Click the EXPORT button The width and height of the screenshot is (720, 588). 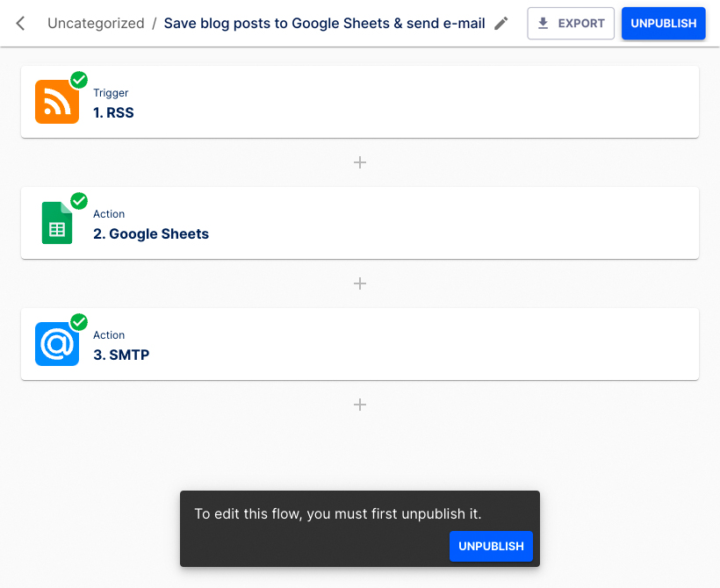[x=571, y=24]
